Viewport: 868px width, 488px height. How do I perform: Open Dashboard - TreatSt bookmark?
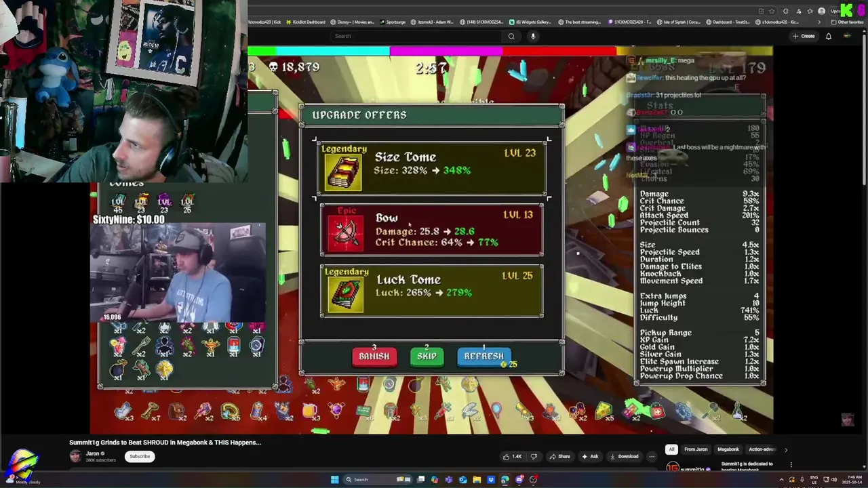coord(728,22)
